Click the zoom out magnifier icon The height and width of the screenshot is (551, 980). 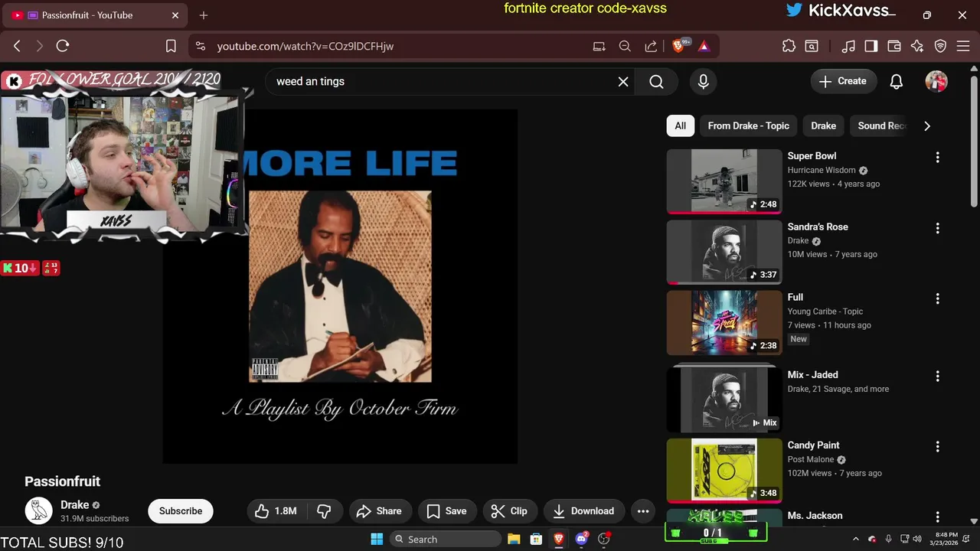625,46
